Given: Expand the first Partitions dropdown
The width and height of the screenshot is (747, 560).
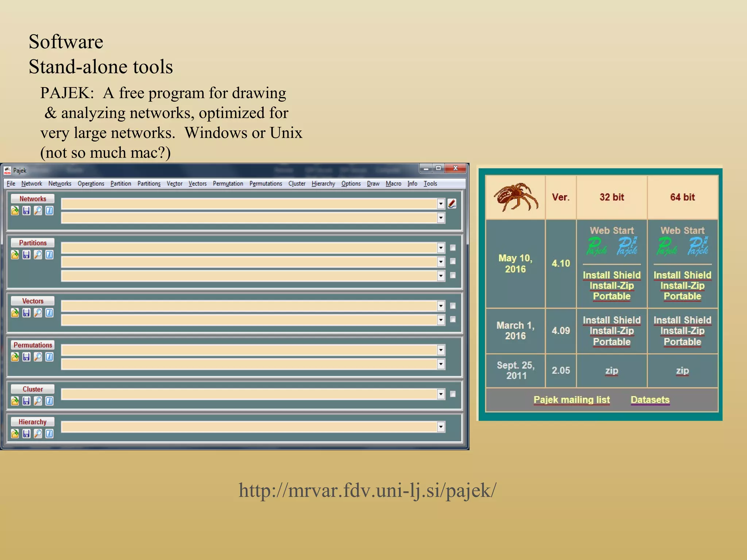Looking at the screenshot, I should [441, 248].
